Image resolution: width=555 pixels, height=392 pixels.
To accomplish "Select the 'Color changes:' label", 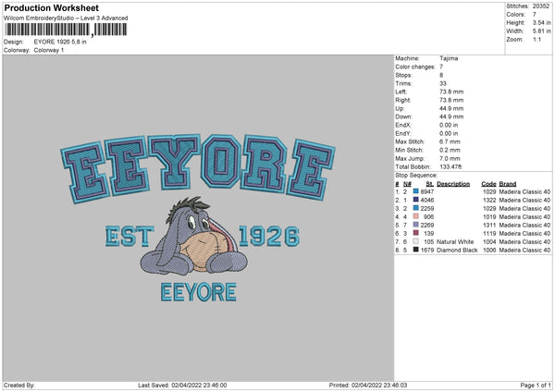I will click(415, 67).
